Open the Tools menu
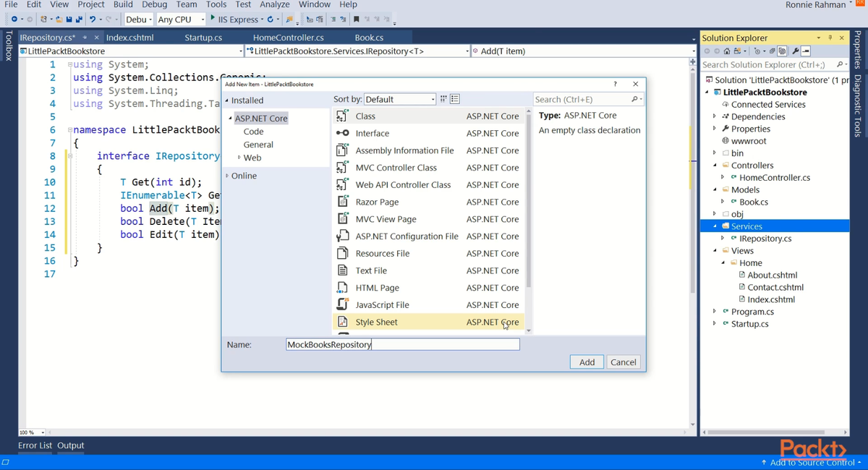 [216, 4]
